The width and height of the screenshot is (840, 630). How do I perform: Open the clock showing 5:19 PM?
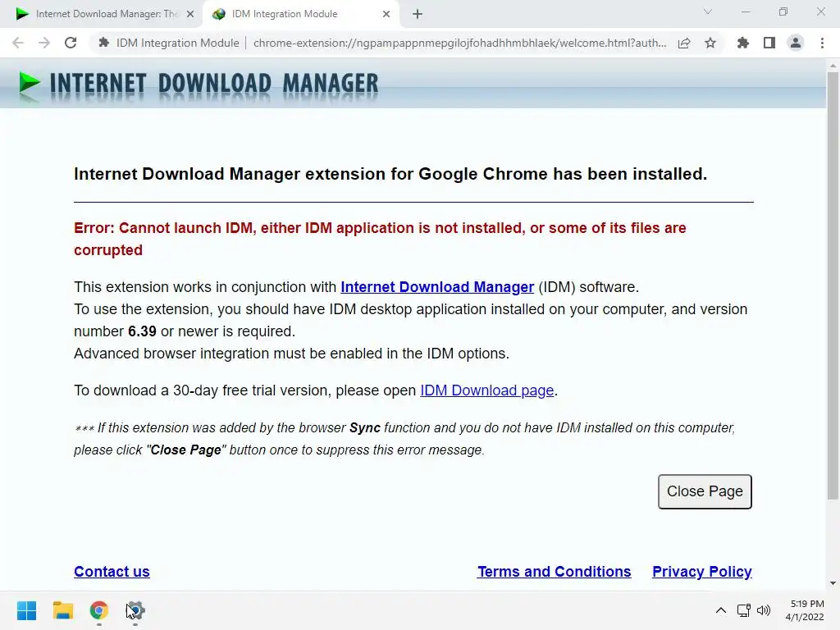805,610
